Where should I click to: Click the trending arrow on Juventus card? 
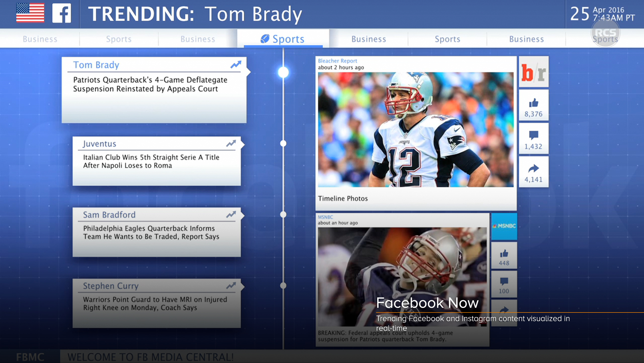tap(231, 143)
